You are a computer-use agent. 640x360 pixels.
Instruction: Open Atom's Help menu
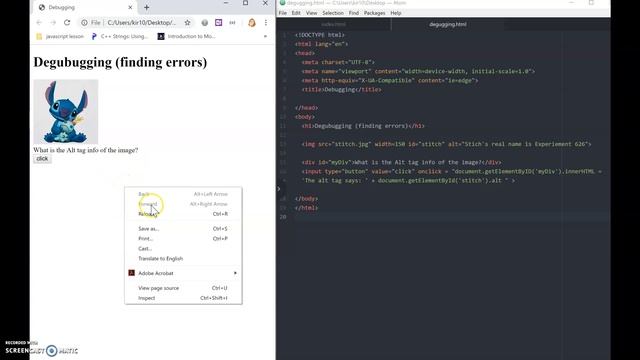[396, 13]
